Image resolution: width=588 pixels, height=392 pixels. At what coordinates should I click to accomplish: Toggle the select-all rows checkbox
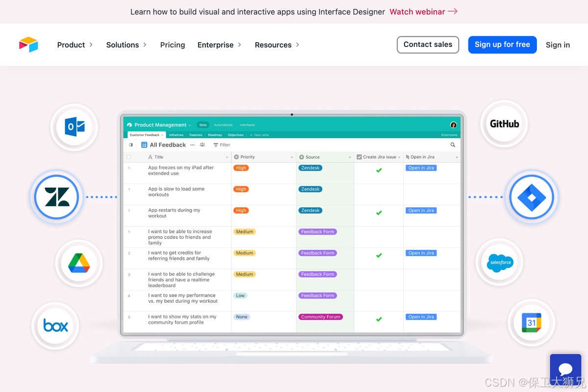[x=129, y=157]
